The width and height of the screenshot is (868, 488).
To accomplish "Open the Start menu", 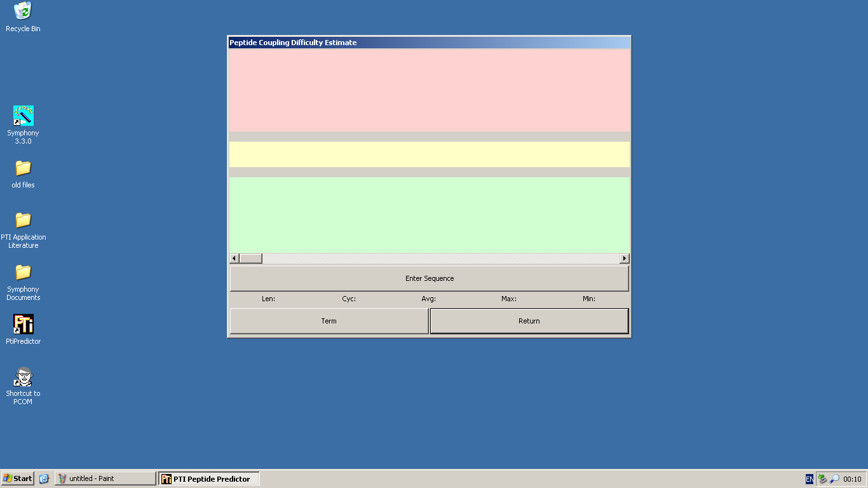I will tap(17, 478).
